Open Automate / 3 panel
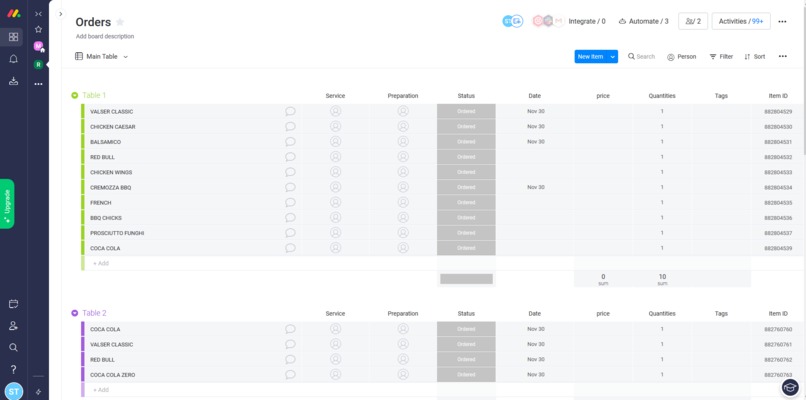The height and width of the screenshot is (400, 806). [643, 22]
